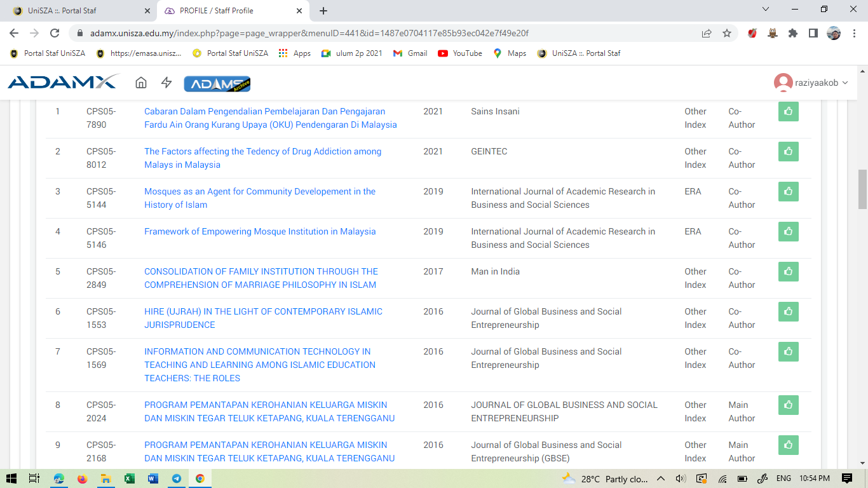Click thumbs-up button for CPS05-2168 row
This screenshot has width=868, height=488.
coord(789,445)
